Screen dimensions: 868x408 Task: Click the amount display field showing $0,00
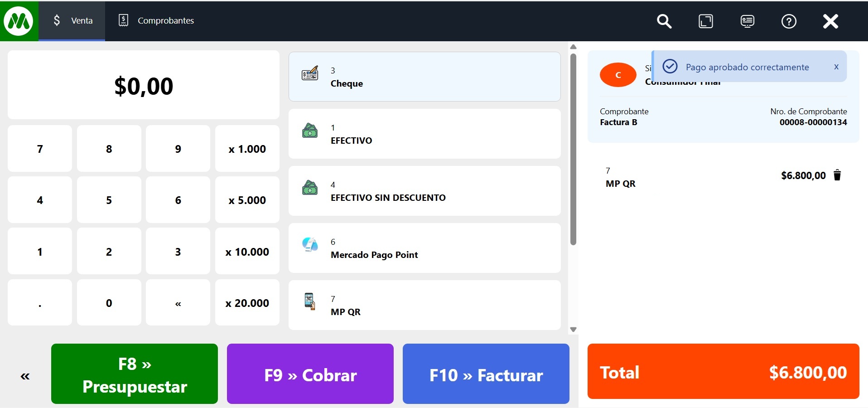coord(144,85)
